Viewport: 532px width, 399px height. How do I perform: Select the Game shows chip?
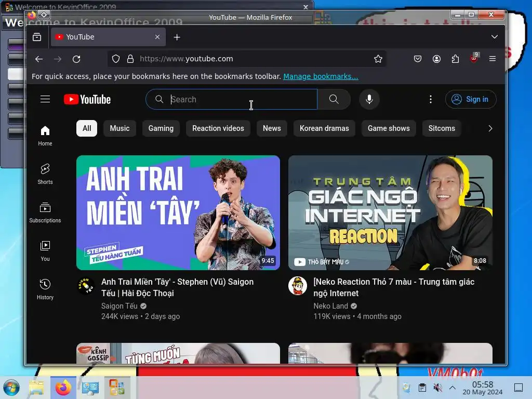(x=389, y=128)
